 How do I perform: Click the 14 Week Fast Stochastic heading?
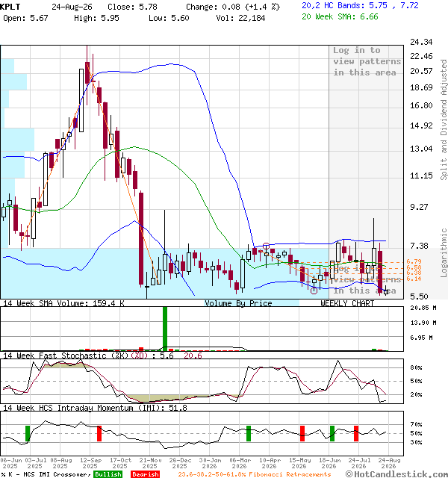pos(102,356)
